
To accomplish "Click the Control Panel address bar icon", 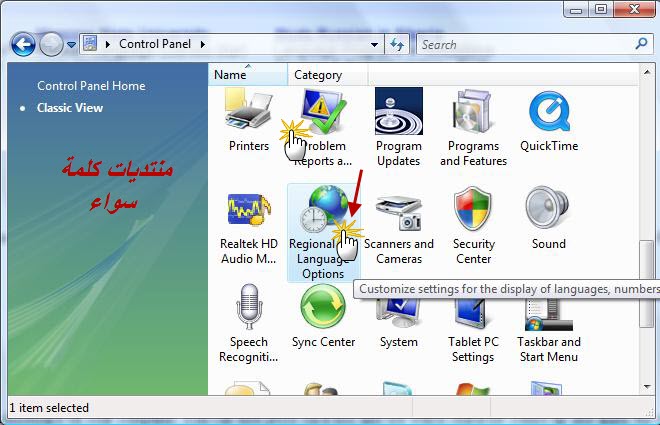I will (90, 43).
